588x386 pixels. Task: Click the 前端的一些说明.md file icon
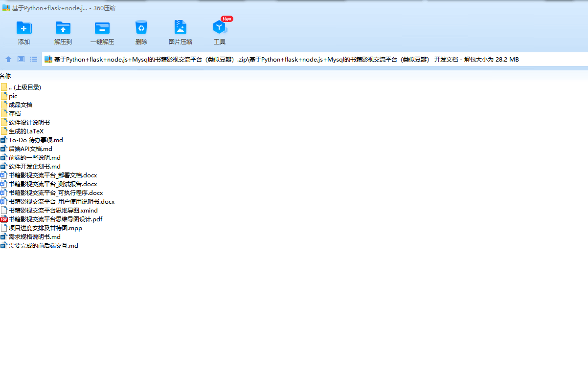point(4,158)
